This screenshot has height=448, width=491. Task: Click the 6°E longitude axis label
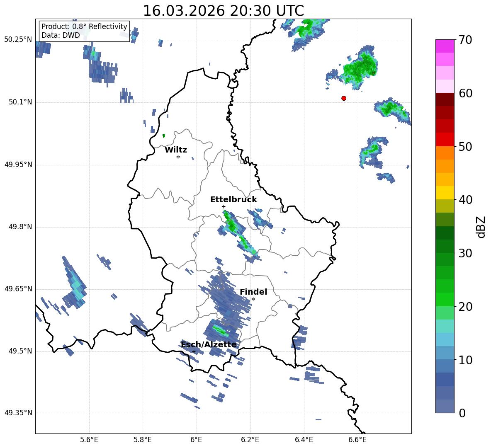[x=196, y=440]
